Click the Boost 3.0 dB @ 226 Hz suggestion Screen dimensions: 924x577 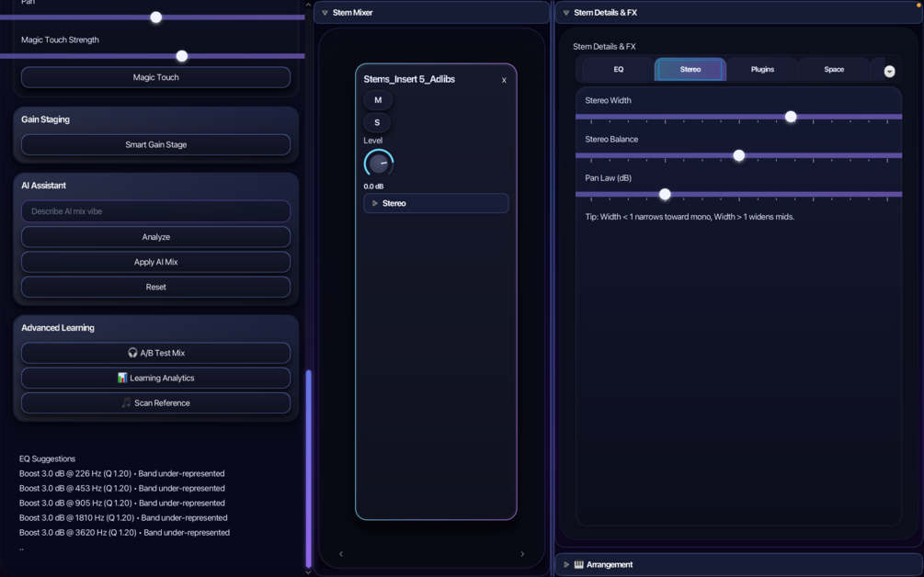pos(122,473)
